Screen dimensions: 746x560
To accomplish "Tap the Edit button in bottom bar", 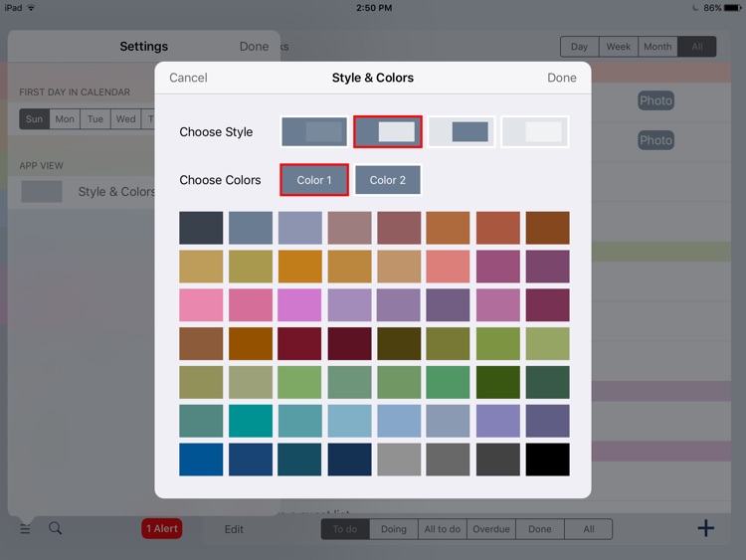I will [234, 529].
